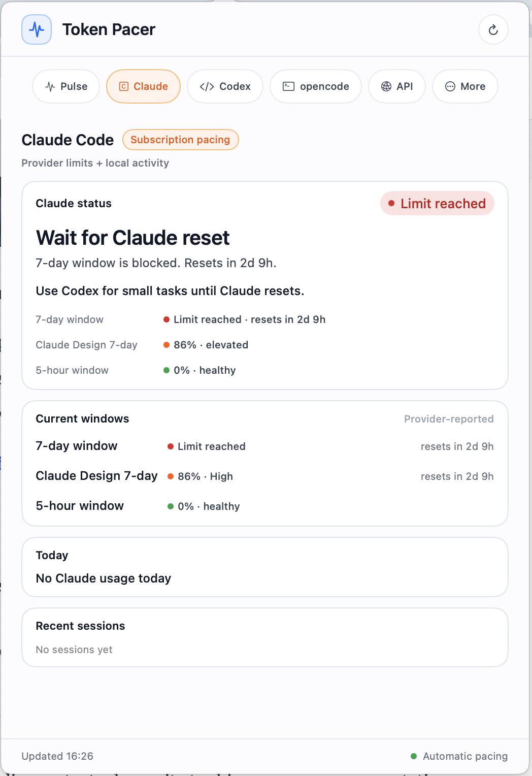Click 'No Claude usage today' text

pos(104,578)
